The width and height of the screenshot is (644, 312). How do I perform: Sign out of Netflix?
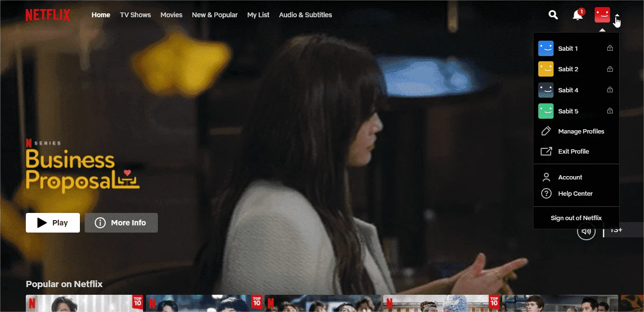[x=576, y=218]
